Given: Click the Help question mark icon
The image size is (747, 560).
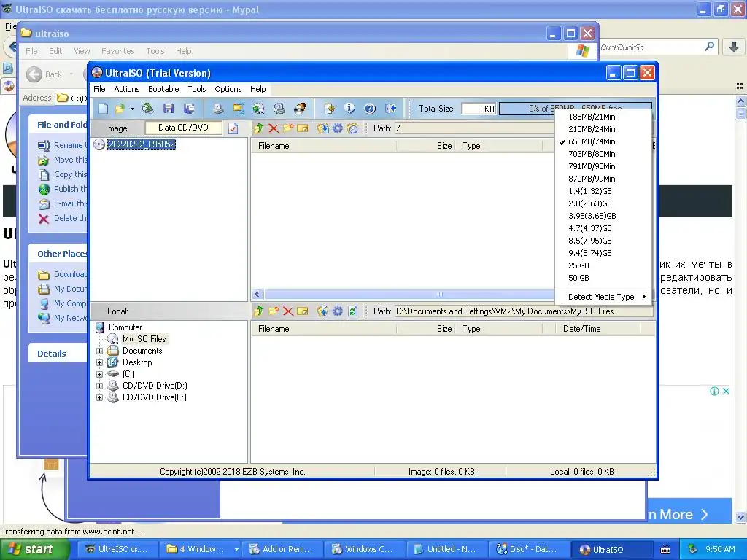Looking at the screenshot, I should click(370, 109).
